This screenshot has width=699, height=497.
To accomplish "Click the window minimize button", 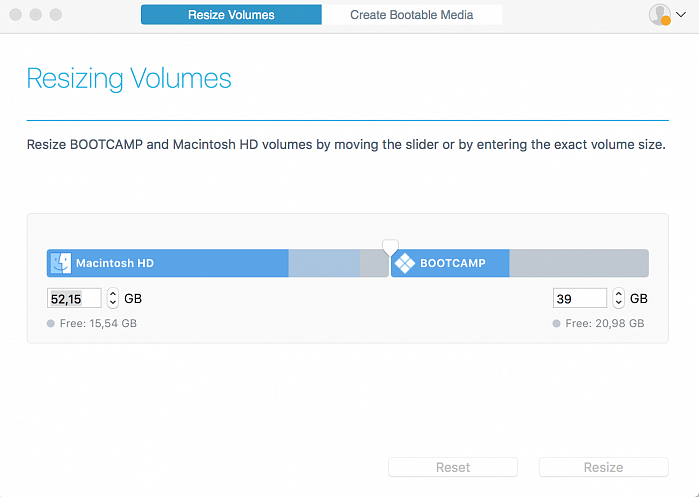I will [36, 15].
